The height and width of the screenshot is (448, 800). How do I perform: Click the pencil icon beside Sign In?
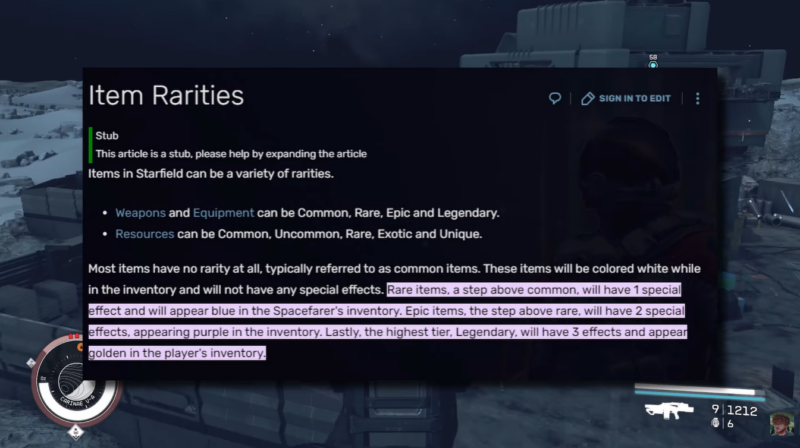pos(588,98)
